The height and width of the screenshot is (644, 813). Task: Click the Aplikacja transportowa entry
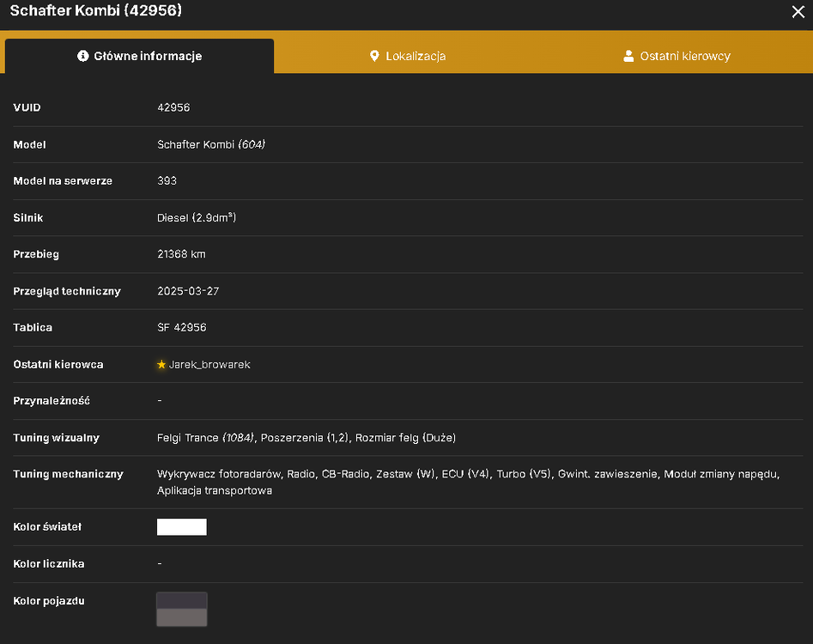215,490
